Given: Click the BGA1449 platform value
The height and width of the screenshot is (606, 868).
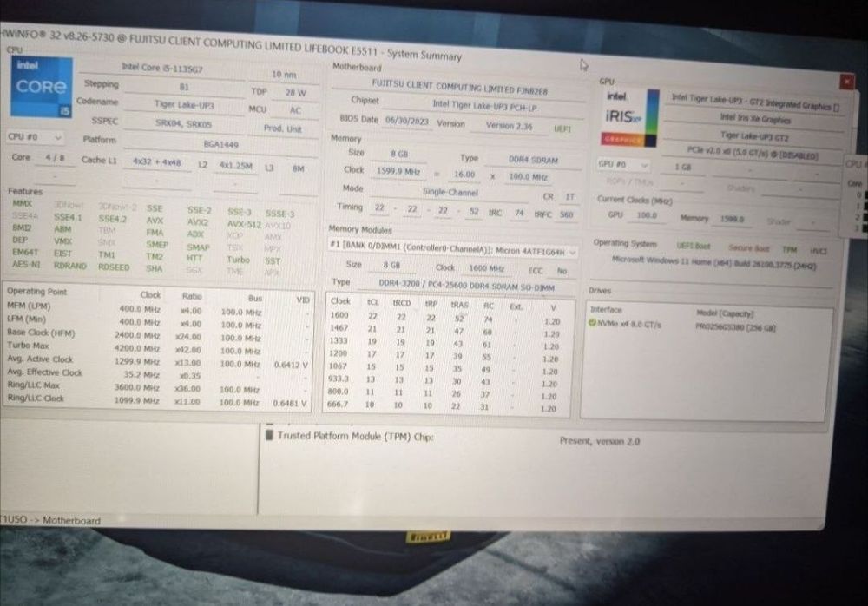Looking at the screenshot, I should 220,144.
